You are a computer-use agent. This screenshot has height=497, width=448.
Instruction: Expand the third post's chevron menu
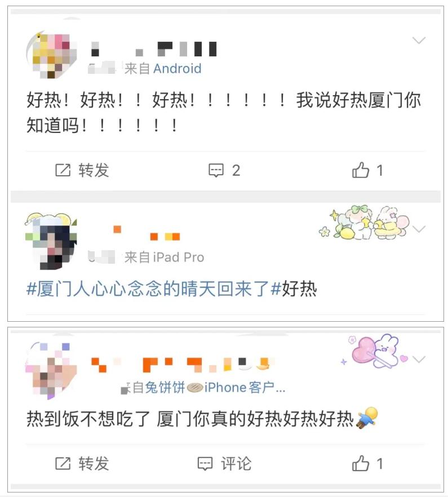pos(419,359)
